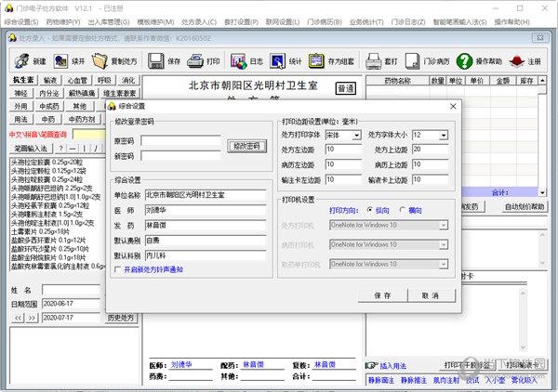Click the 单位名称 input field

pyautogui.click(x=206, y=195)
